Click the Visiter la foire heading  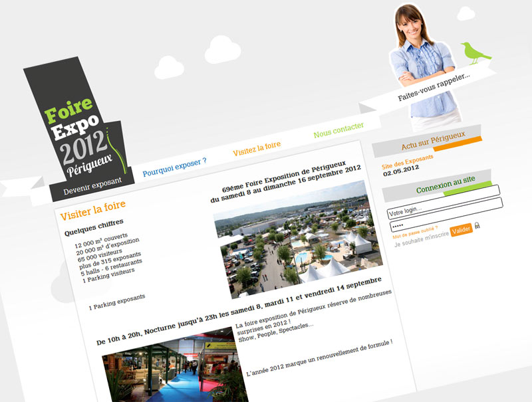pos(92,210)
